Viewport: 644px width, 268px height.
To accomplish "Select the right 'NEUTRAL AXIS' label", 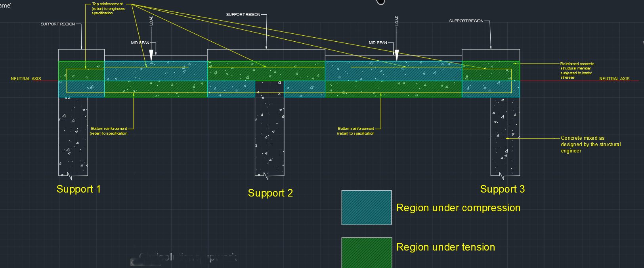I will [614, 79].
